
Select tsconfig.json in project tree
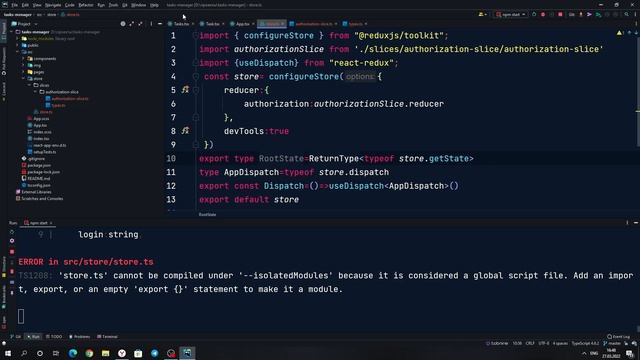tap(36, 185)
